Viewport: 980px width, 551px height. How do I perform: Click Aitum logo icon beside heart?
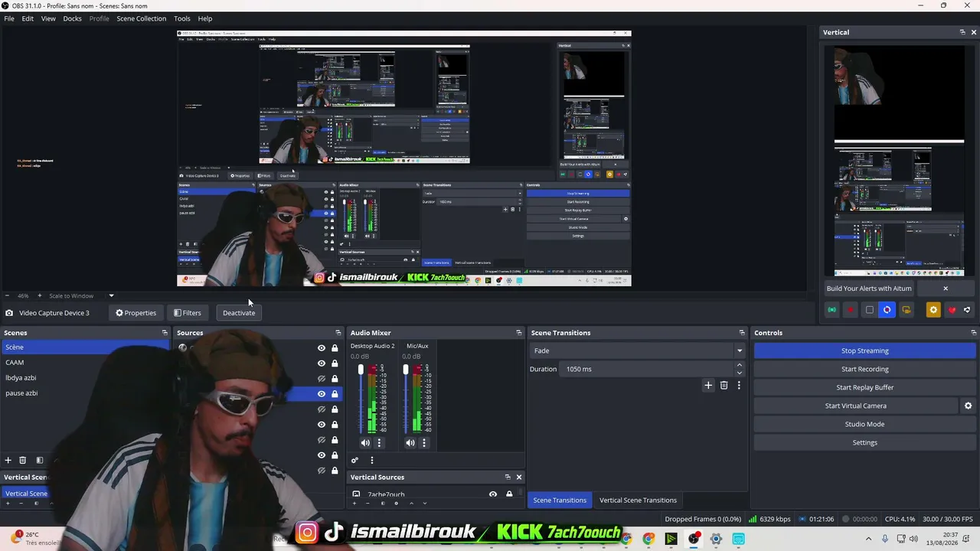[x=967, y=310]
